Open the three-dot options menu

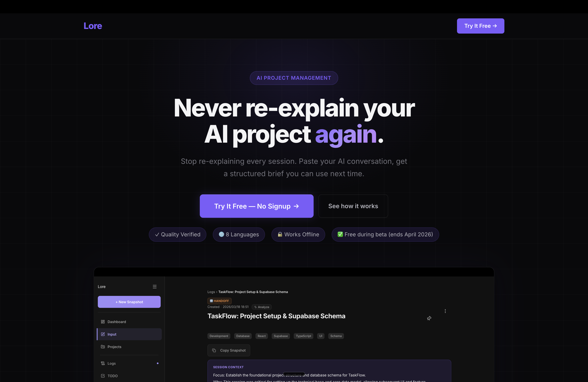[445, 311]
